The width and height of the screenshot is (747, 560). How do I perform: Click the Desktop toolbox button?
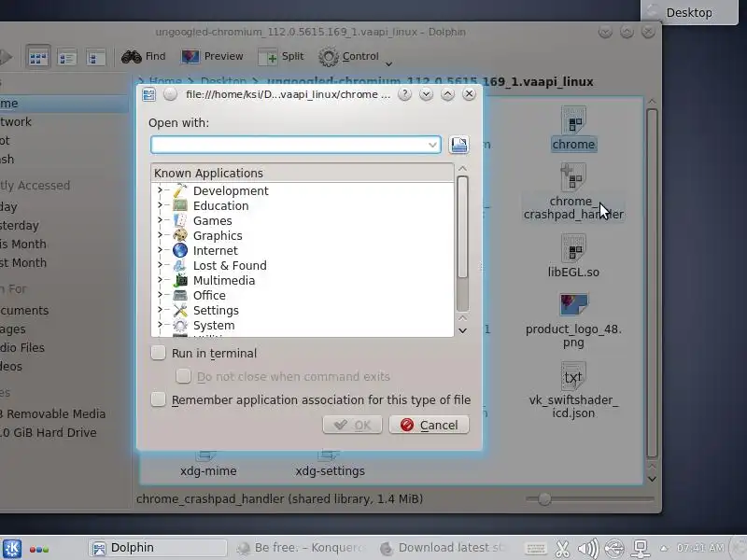(689, 12)
